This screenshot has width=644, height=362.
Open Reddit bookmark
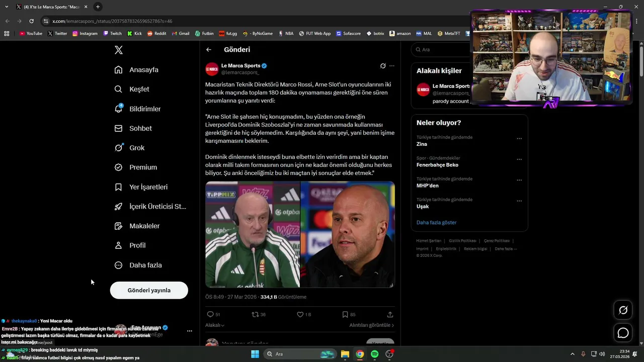click(x=156, y=33)
